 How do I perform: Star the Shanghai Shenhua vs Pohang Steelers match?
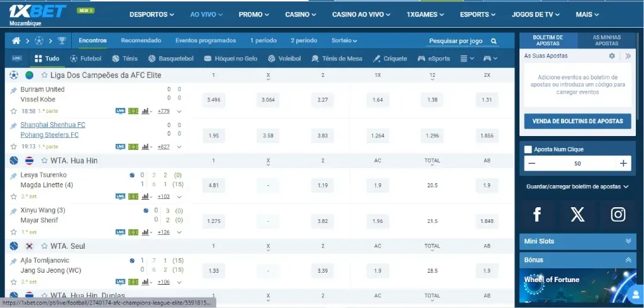14,147
